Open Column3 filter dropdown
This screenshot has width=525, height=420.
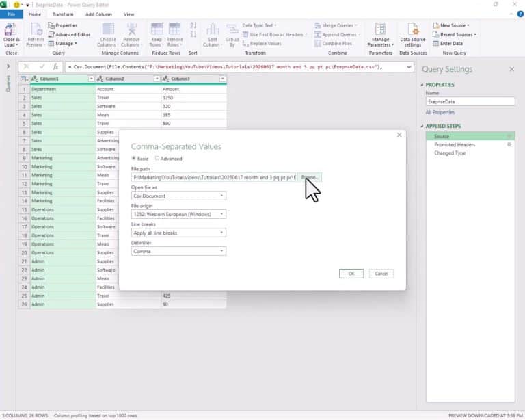pyautogui.click(x=222, y=79)
